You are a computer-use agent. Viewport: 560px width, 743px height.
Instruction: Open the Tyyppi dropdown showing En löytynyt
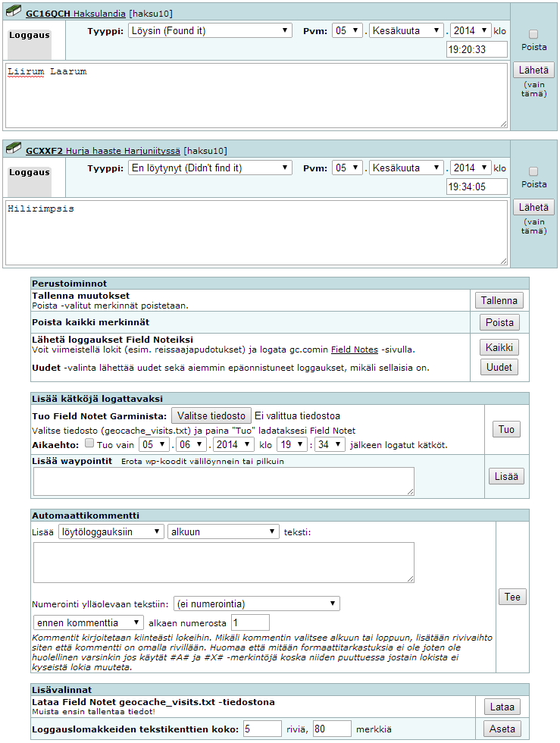point(210,168)
